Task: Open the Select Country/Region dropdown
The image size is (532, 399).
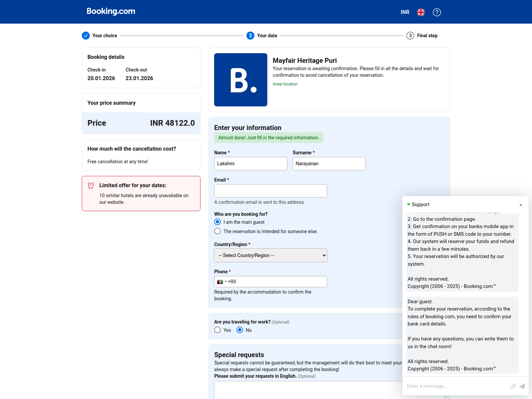Action: [271, 255]
